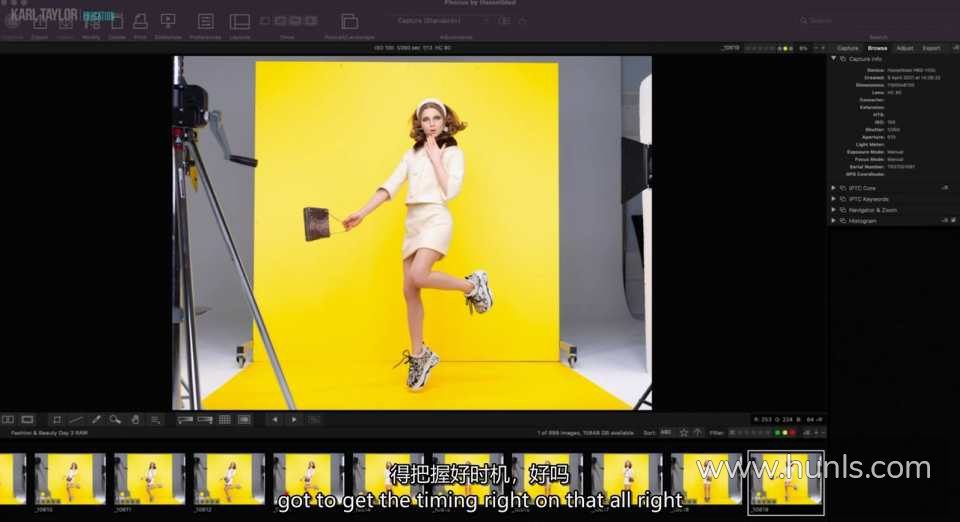960x522 pixels.
Task: Expand the IPTC Core section
Action: tap(833, 188)
